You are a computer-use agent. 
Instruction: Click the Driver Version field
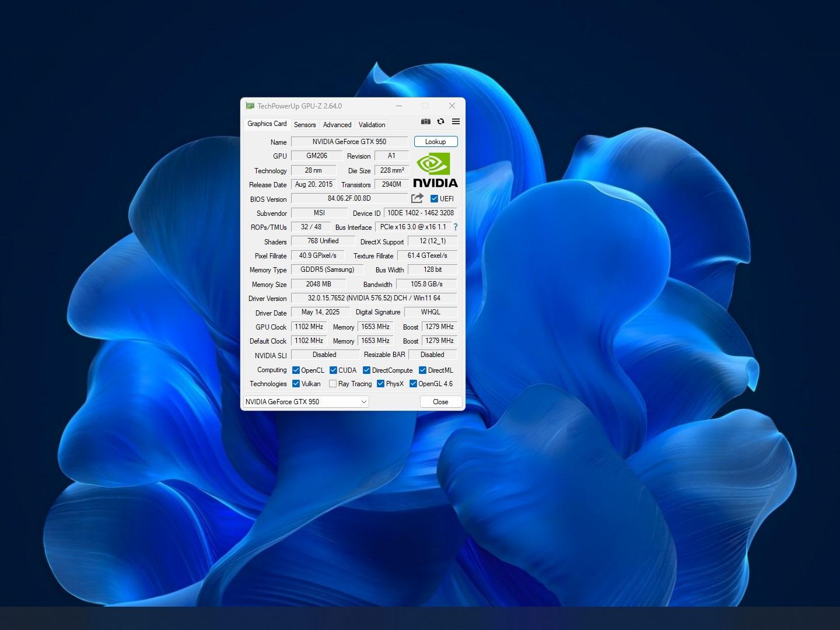pos(373,298)
